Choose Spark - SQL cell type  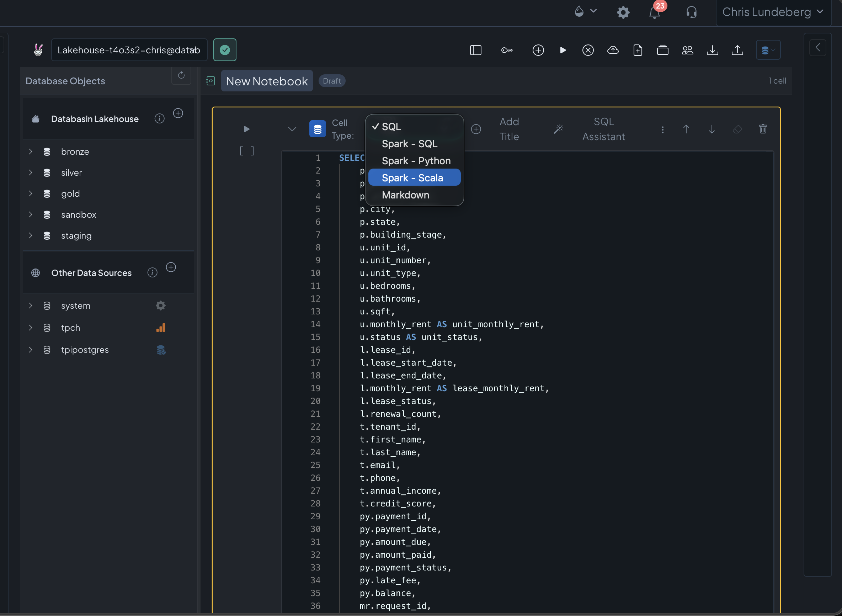click(x=415, y=144)
